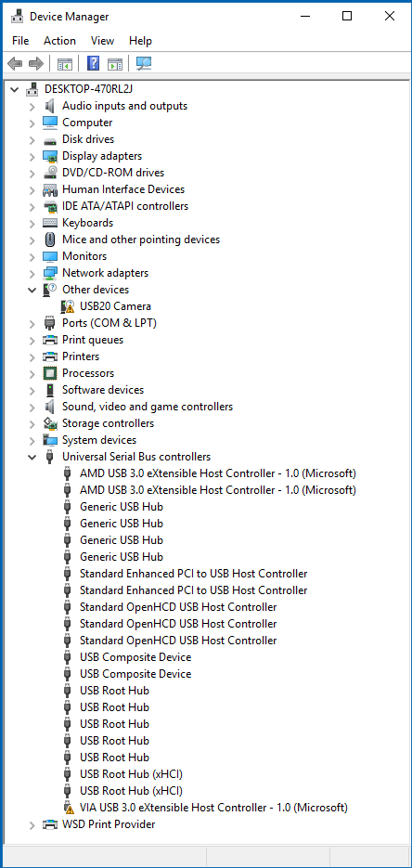
Task: Click Scan for hardware changes monitor icon
Action: click(144, 64)
